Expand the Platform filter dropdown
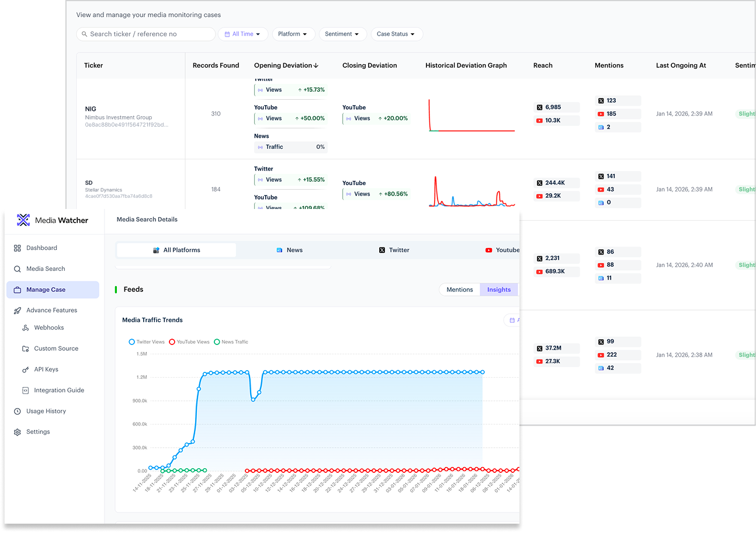The height and width of the screenshot is (533, 756). pos(293,34)
